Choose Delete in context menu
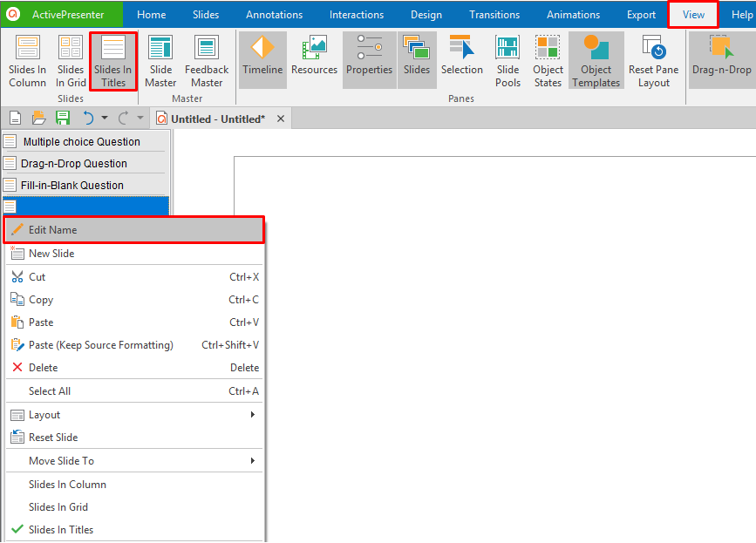756x543 pixels. point(134,368)
